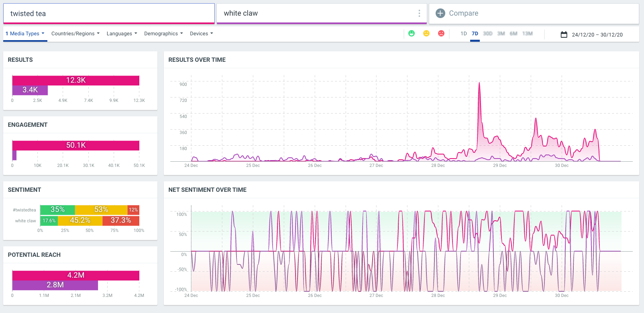The width and height of the screenshot is (644, 313).
Task: Expand the Demographics filter dropdown
Action: (x=163, y=34)
